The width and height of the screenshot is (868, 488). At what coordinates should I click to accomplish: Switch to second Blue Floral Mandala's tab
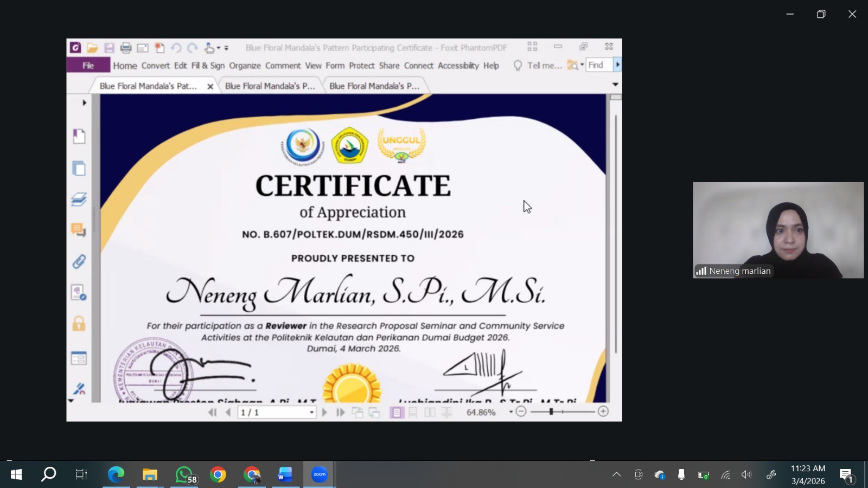pyautogui.click(x=270, y=86)
